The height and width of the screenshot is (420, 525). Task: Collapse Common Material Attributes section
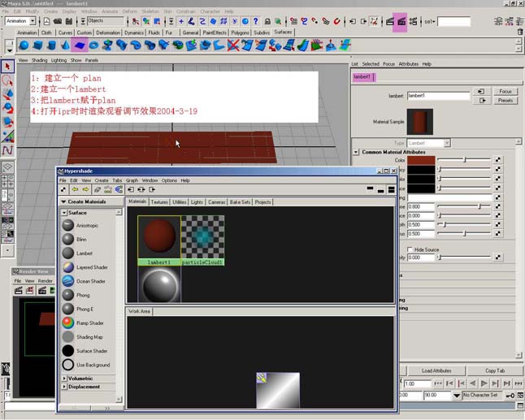(356, 152)
